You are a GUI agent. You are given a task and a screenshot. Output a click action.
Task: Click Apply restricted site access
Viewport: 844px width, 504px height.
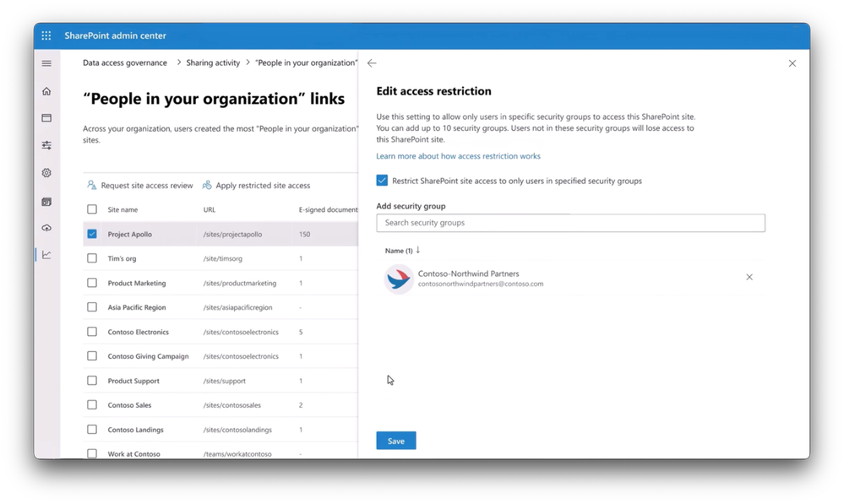point(256,186)
